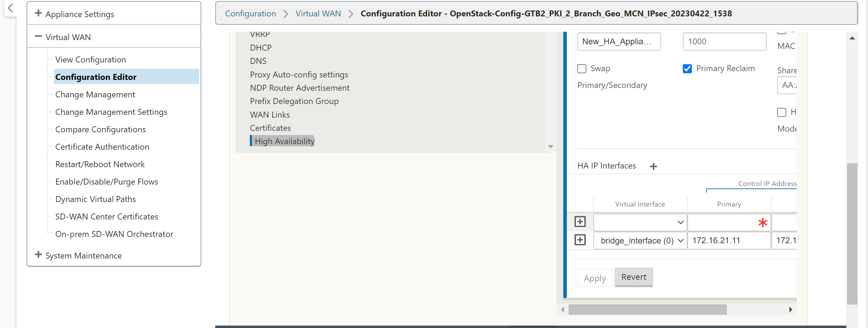The height and width of the screenshot is (328, 868).
Task: Open the empty Virtual Interface dropdown
Action: pos(640,222)
